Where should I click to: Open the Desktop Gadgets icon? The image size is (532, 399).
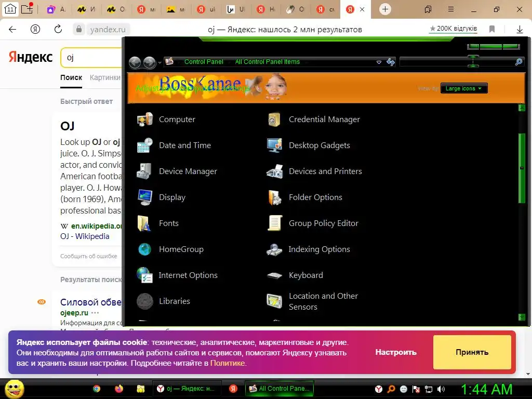[x=274, y=145]
